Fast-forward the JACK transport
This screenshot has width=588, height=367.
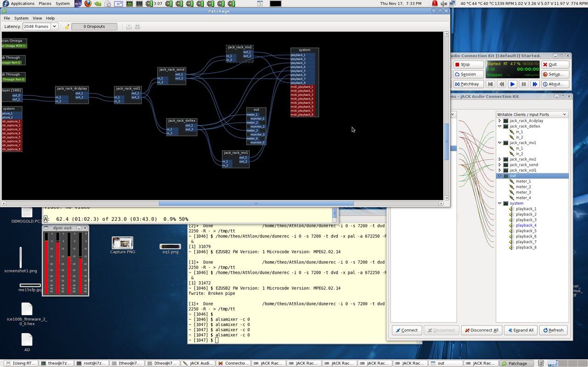pos(535,84)
